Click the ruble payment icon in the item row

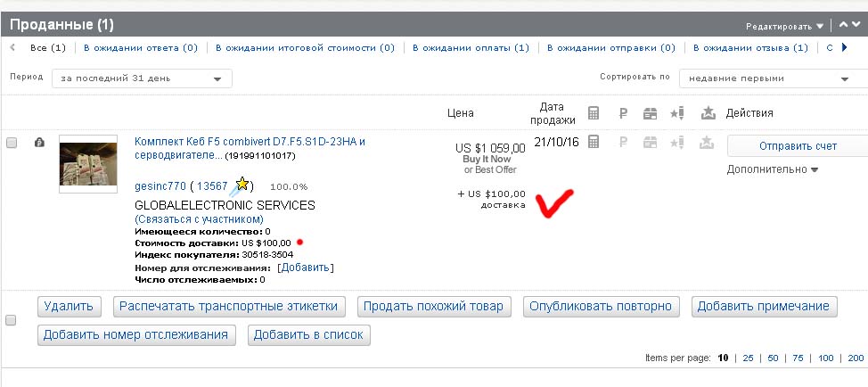pos(624,142)
